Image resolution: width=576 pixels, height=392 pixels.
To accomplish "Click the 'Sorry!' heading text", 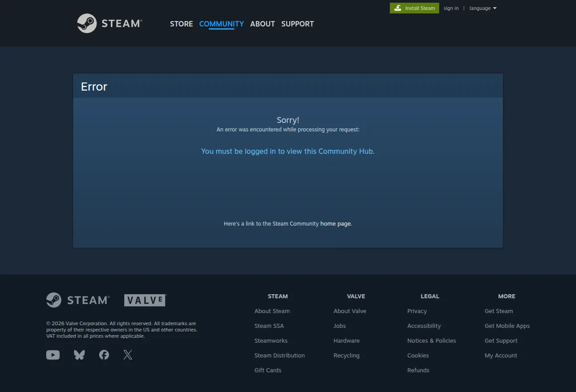I will [x=288, y=120].
